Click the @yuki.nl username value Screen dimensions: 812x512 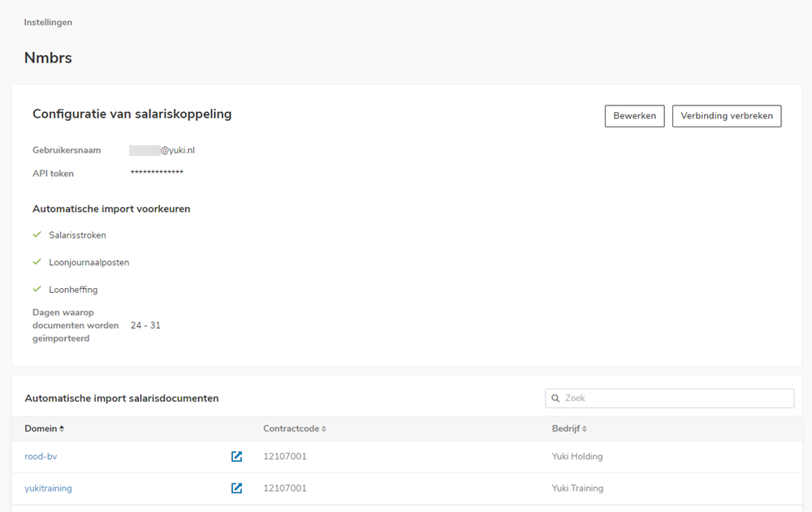tap(162, 150)
